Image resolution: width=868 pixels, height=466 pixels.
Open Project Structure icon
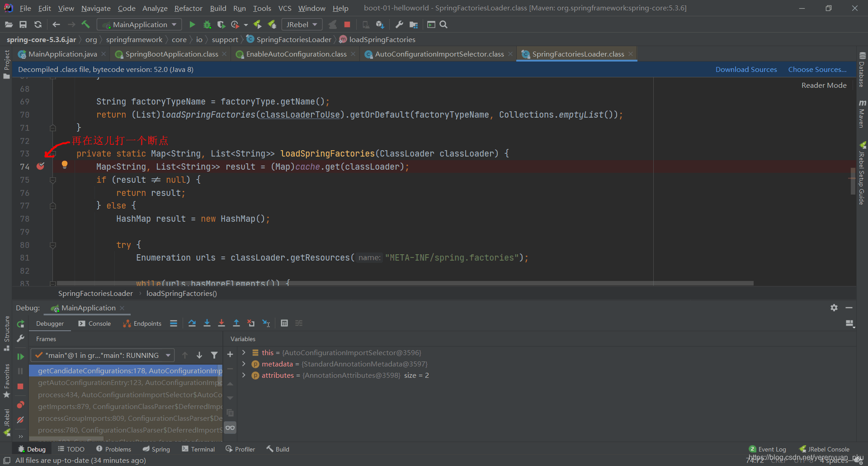[414, 24]
